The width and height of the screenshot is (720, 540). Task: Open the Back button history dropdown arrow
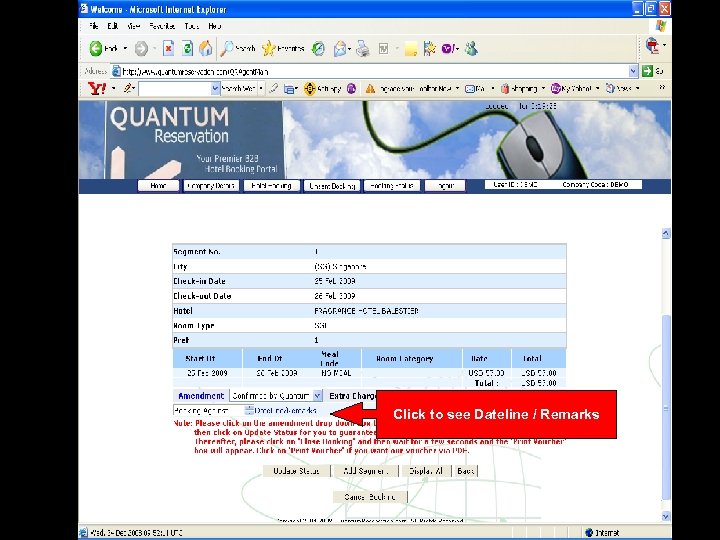(125, 48)
